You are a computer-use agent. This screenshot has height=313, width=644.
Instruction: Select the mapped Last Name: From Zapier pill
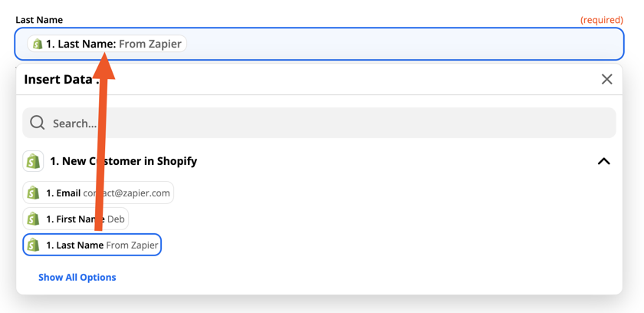pos(107,44)
